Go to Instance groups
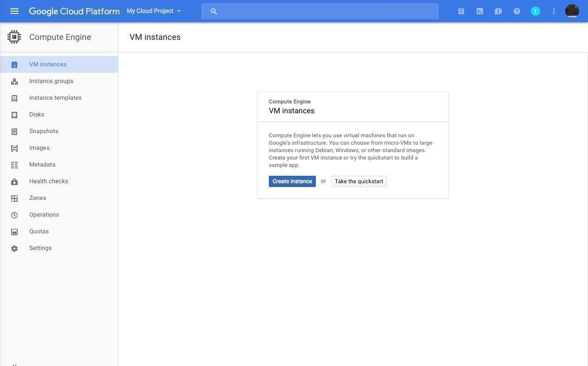The height and width of the screenshot is (366, 588). point(59,81)
